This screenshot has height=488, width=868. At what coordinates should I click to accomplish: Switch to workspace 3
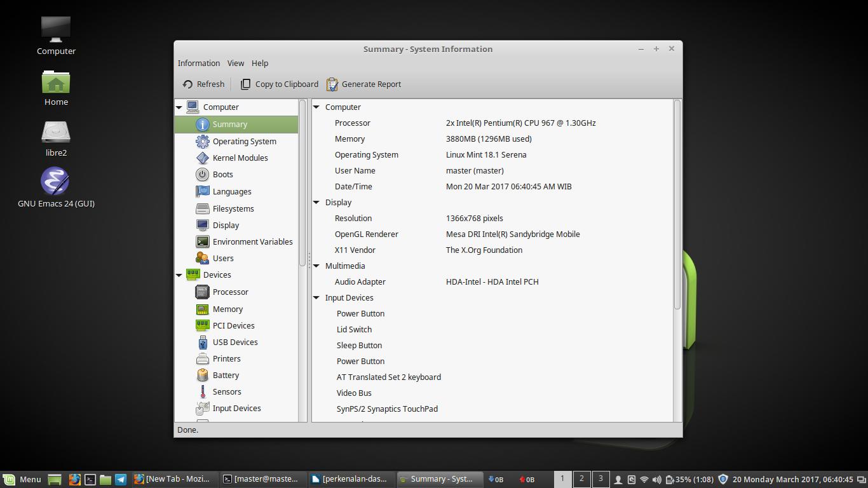(600, 478)
